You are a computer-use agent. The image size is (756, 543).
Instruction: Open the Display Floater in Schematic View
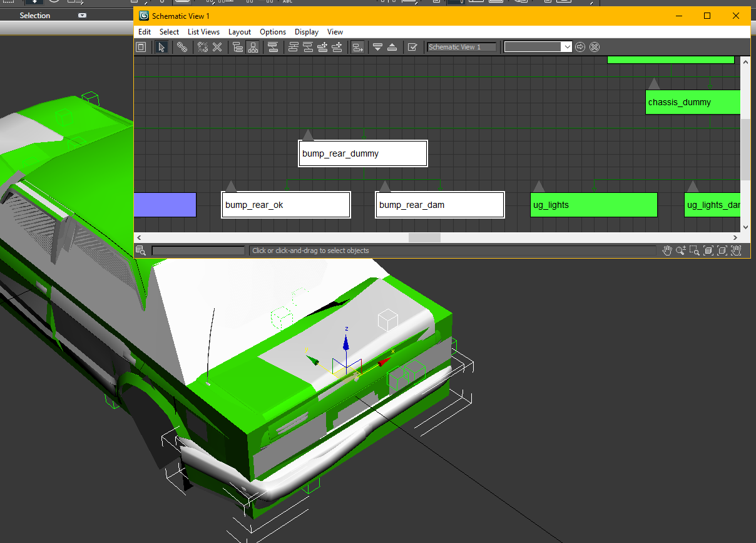(x=141, y=46)
